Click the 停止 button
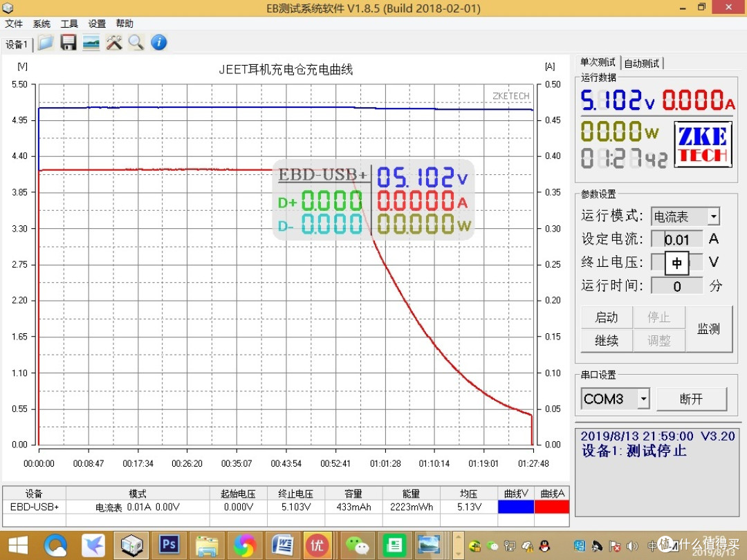 point(659,317)
